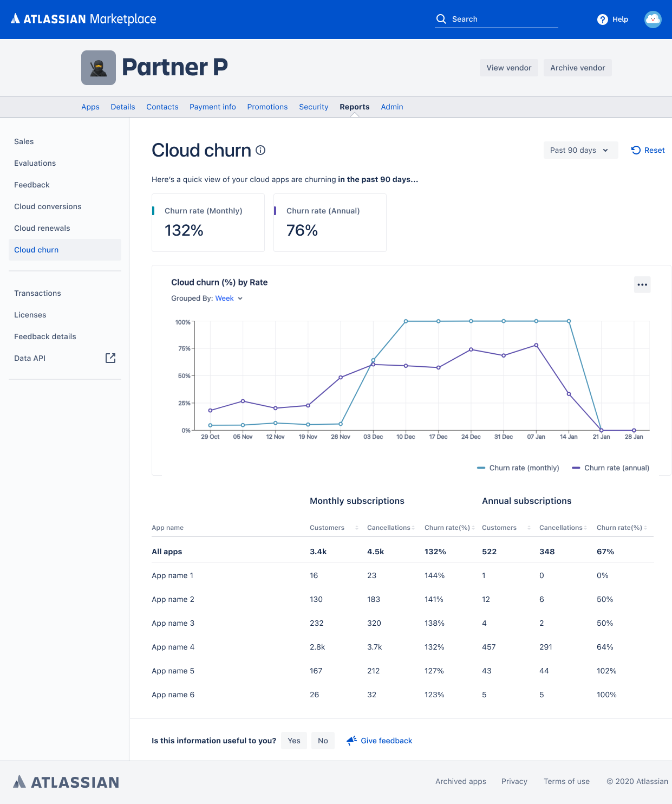Expand the Cancellations column sort chevron
The height and width of the screenshot is (804, 672).
pos(414,527)
